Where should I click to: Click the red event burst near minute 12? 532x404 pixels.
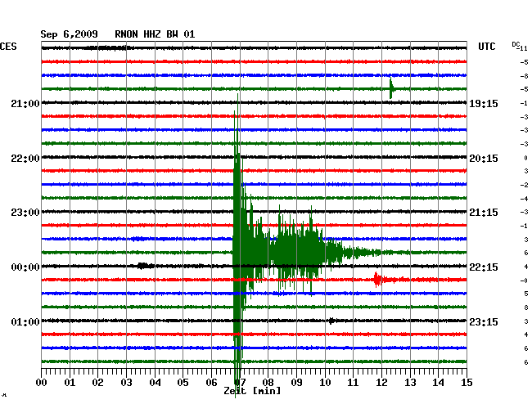(378, 280)
